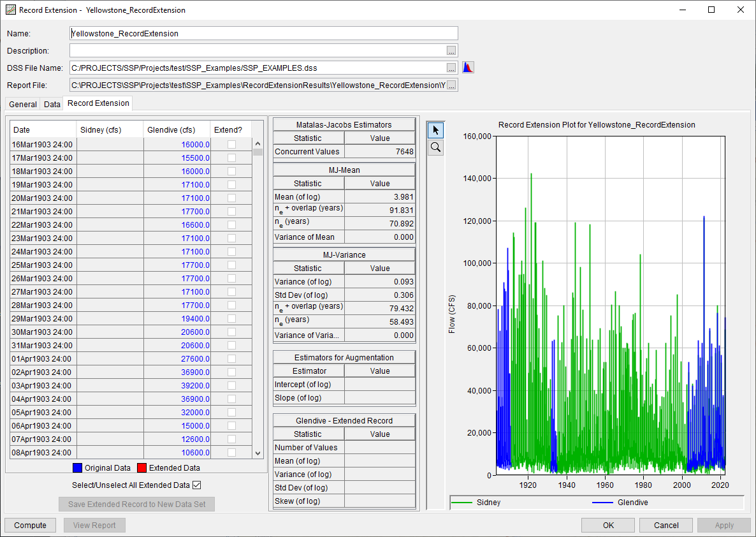Confirm settings with the OK button

(x=607, y=525)
